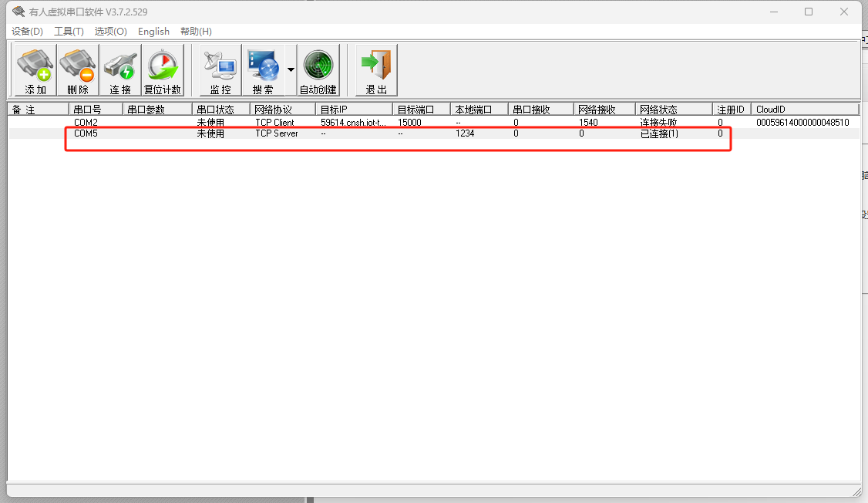Click the 本地端口 column header
Viewport: 868px width, 503px height.
[479, 110]
